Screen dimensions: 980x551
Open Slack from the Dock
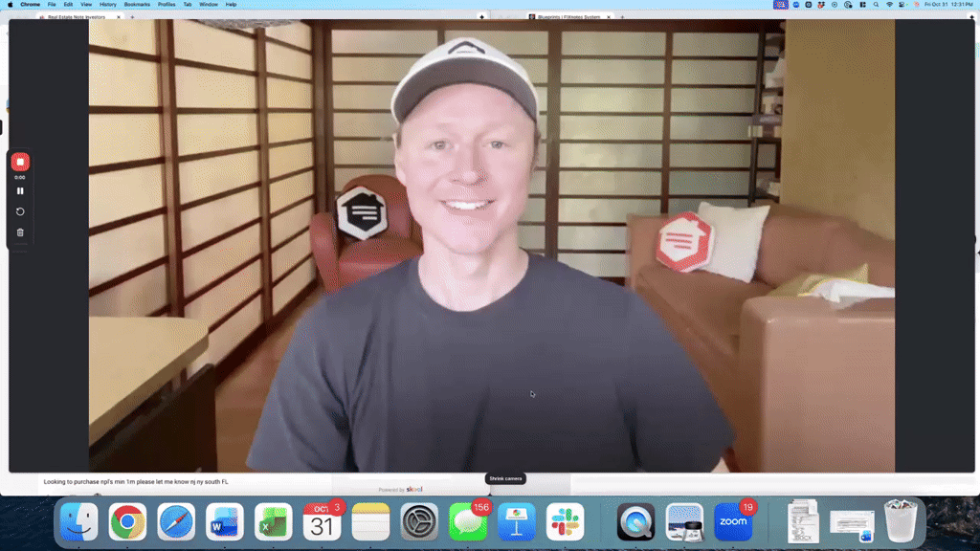tap(565, 521)
